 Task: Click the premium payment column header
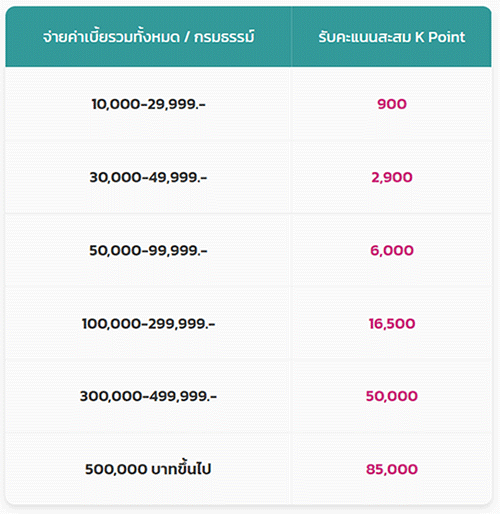pyautogui.click(x=148, y=37)
